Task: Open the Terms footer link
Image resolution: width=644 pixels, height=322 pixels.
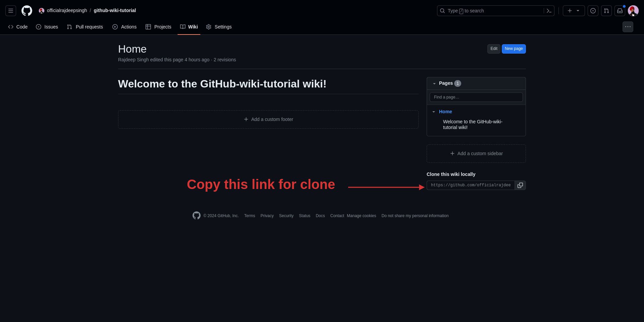Action: (250, 216)
